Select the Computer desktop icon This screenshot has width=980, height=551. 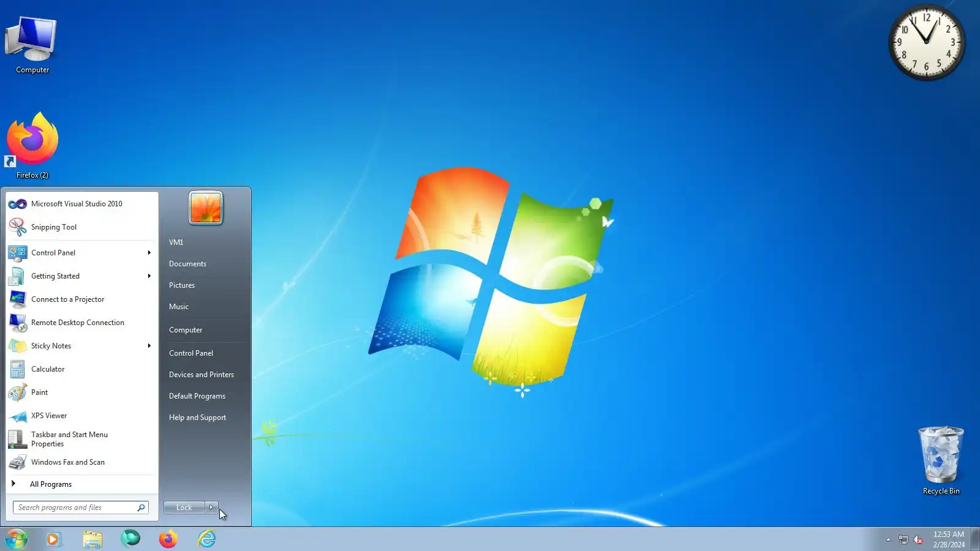tap(32, 44)
